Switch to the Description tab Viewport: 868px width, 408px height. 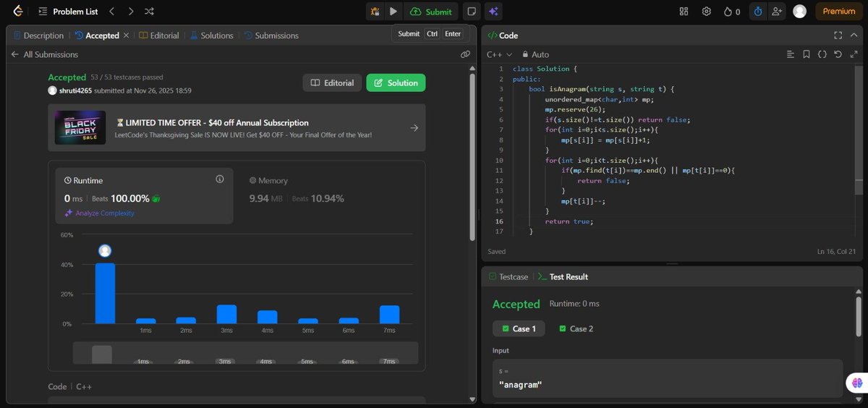[38, 35]
